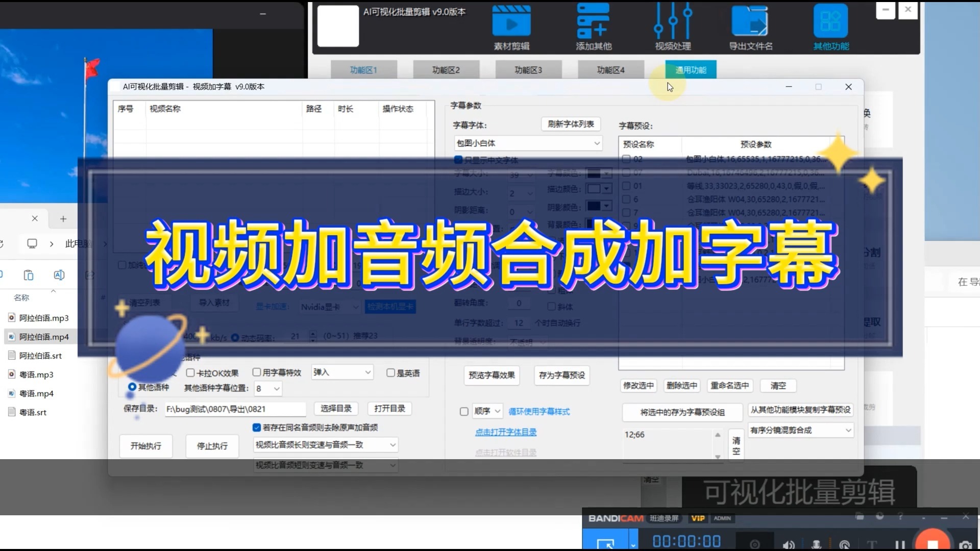Switch to the 功能区2 tab
980x551 pixels.
(x=446, y=70)
